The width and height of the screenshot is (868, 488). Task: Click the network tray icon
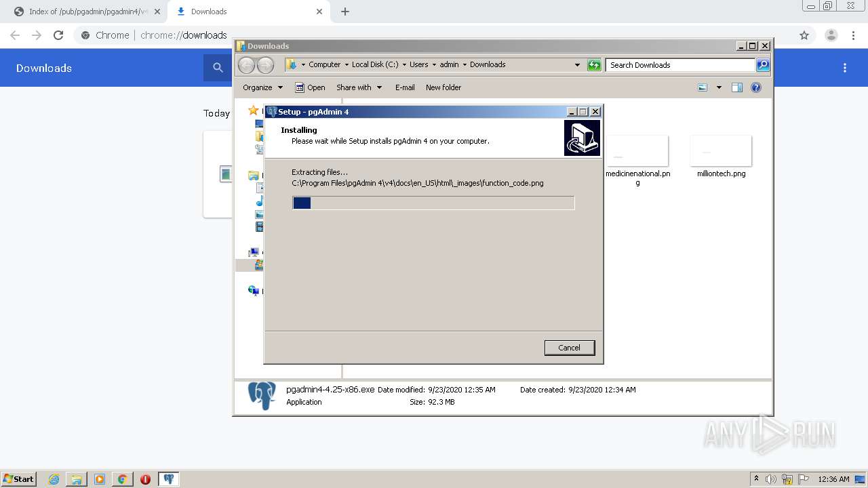(x=787, y=479)
